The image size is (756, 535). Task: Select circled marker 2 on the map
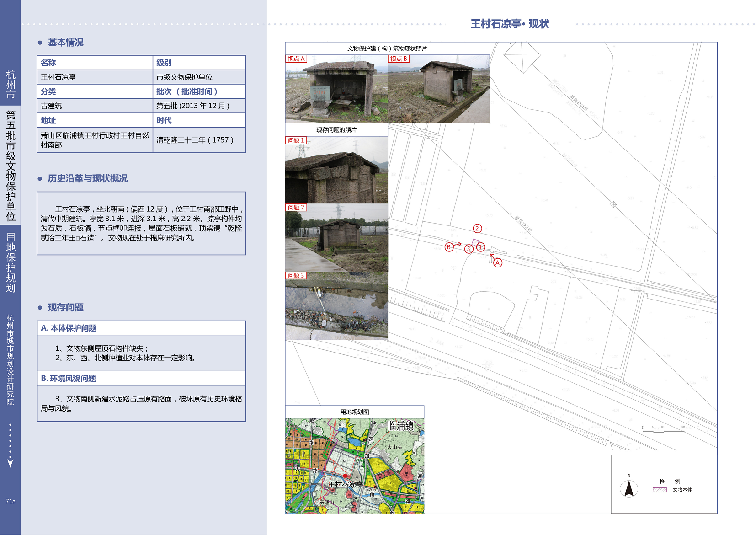click(x=477, y=229)
